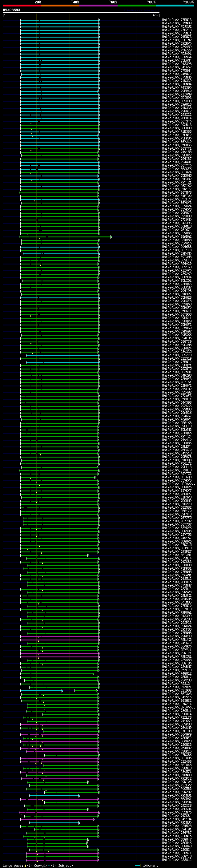The width and height of the screenshot is (197, 868).
Task: Select UniRef100_P43398 label
Action: (177, 64)
